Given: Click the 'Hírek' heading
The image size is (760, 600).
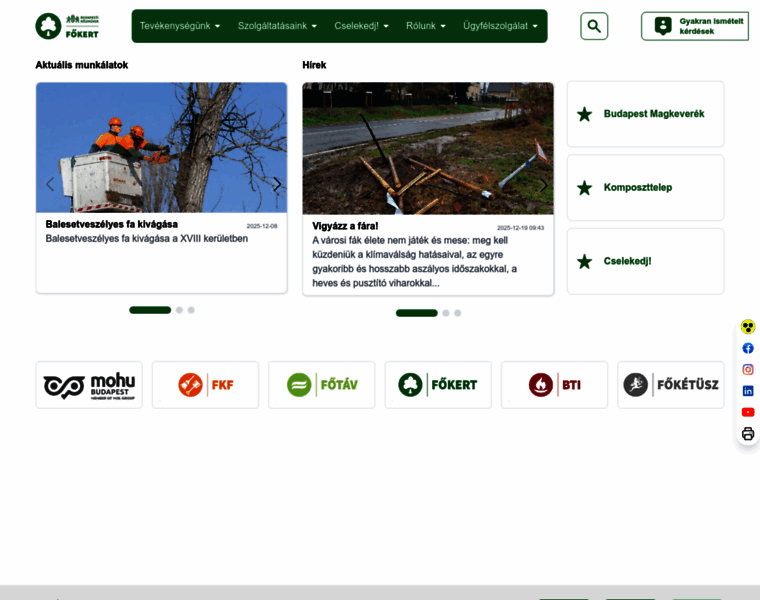Looking at the screenshot, I should [x=314, y=65].
